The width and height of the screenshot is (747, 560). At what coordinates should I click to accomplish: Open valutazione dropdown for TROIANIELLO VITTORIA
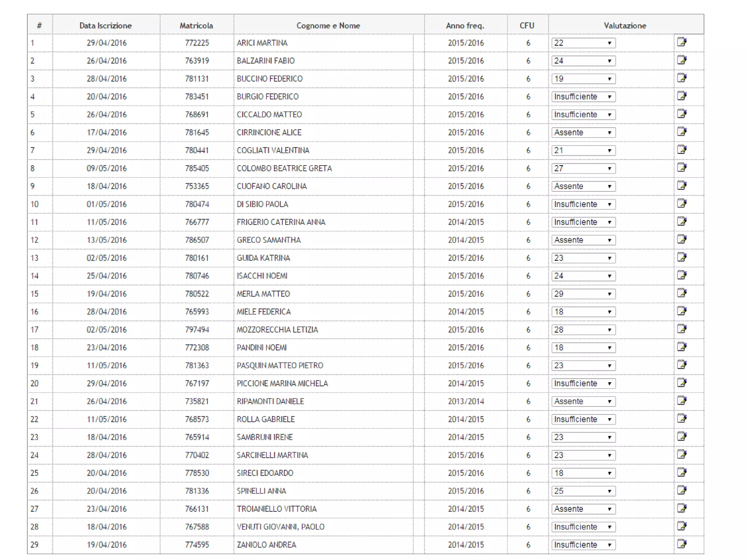click(x=583, y=509)
